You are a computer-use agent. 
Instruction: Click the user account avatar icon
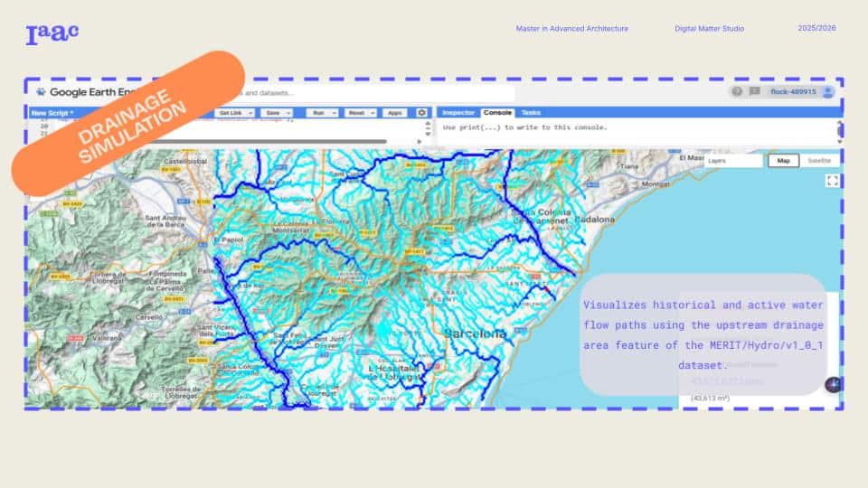click(827, 91)
